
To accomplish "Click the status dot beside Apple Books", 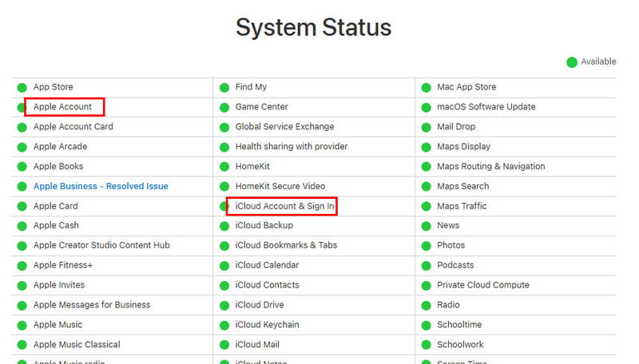I will [x=22, y=167].
